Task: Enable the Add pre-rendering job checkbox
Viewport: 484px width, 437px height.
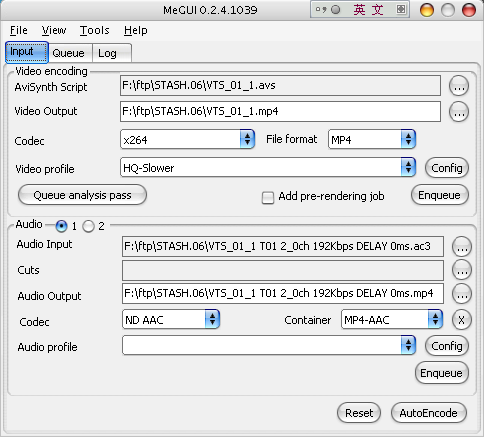Action: [x=268, y=197]
